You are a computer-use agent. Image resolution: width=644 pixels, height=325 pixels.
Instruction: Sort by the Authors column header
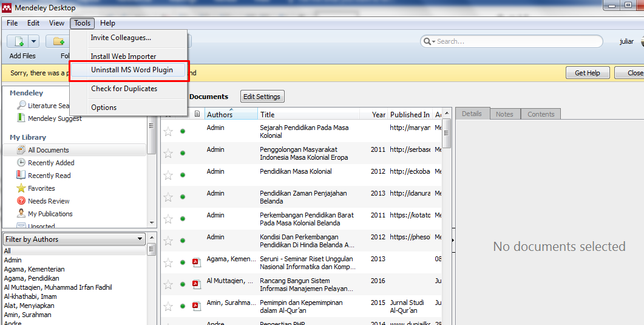[231, 115]
